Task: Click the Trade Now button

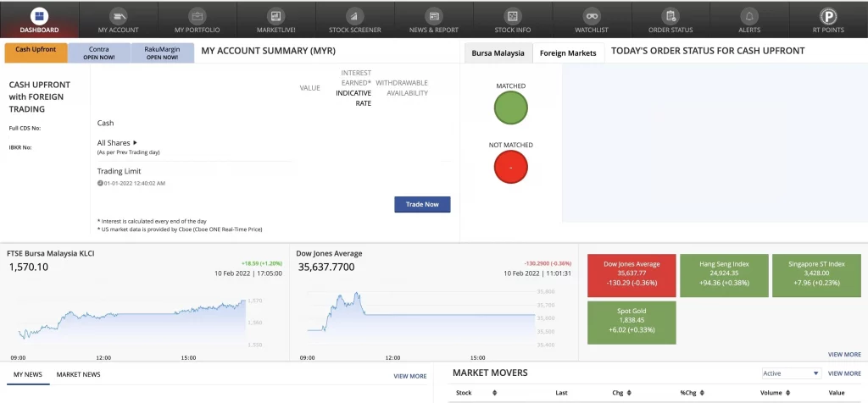Action: pos(422,204)
